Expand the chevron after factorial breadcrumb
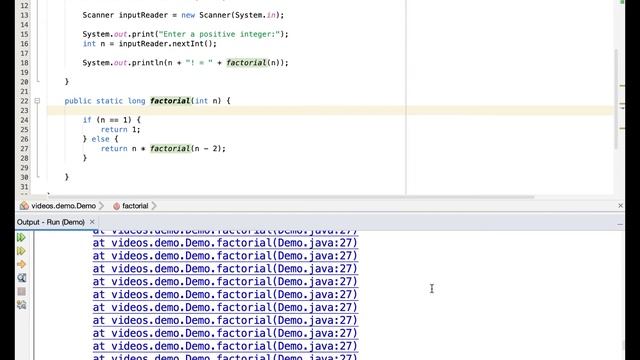Viewport: 640px width, 360px height. 154,206
